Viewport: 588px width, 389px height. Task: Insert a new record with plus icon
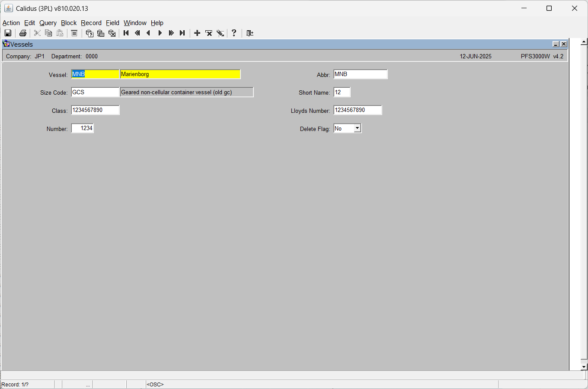click(x=197, y=33)
